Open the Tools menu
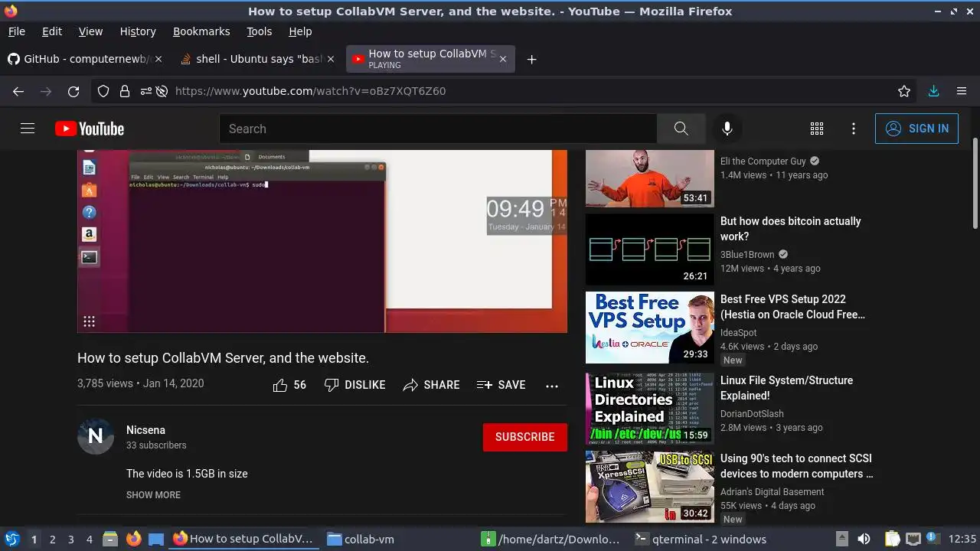 [259, 31]
